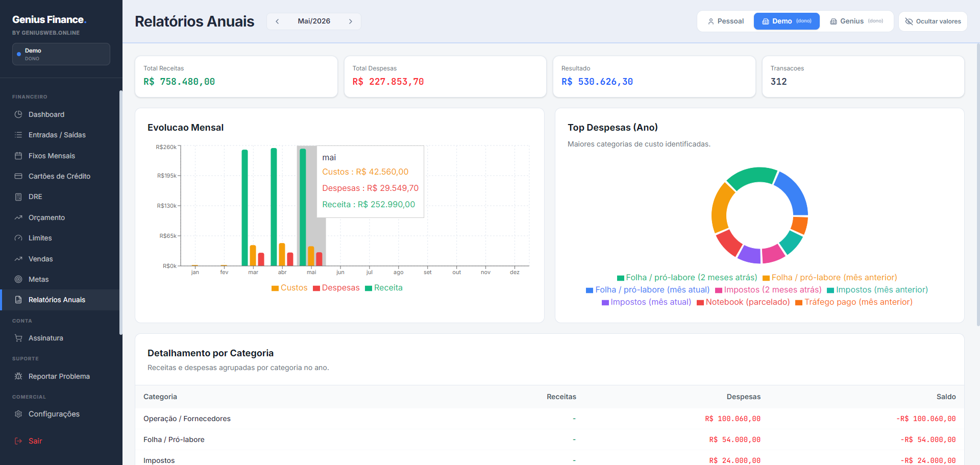Screen dimensions: 980x465
Task: Click the blue Folha mês atual legend swatch
Action: 590,290
